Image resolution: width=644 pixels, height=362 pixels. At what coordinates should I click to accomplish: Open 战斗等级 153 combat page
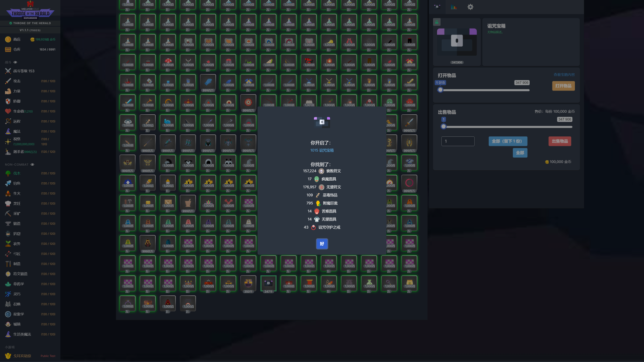[30, 71]
